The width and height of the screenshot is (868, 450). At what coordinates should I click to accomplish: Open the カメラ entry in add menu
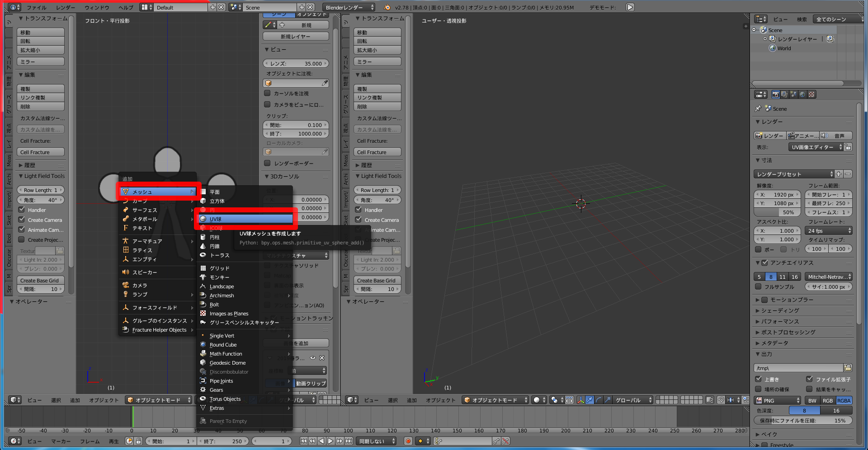(x=158, y=286)
